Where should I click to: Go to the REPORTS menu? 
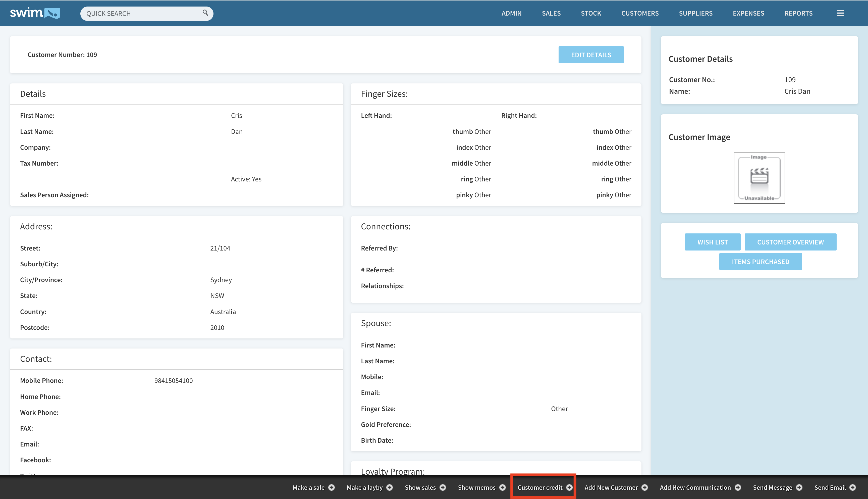coord(798,13)
